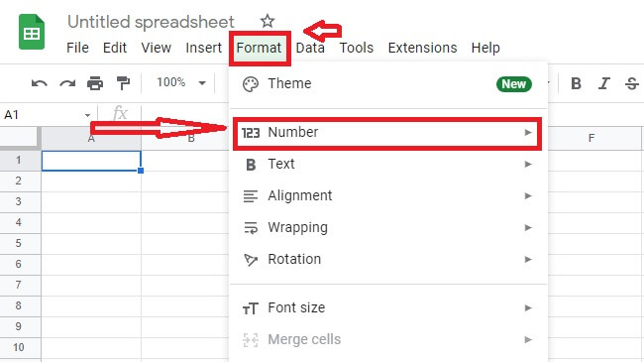Click the Undo arrow icon
The width and height of the screenshot is (644, 362).
[x=40, y=83]
